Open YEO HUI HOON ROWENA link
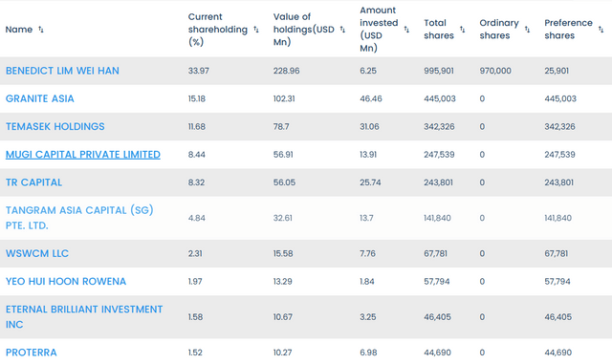Screen dimensions: 612x364 point(66,281)
